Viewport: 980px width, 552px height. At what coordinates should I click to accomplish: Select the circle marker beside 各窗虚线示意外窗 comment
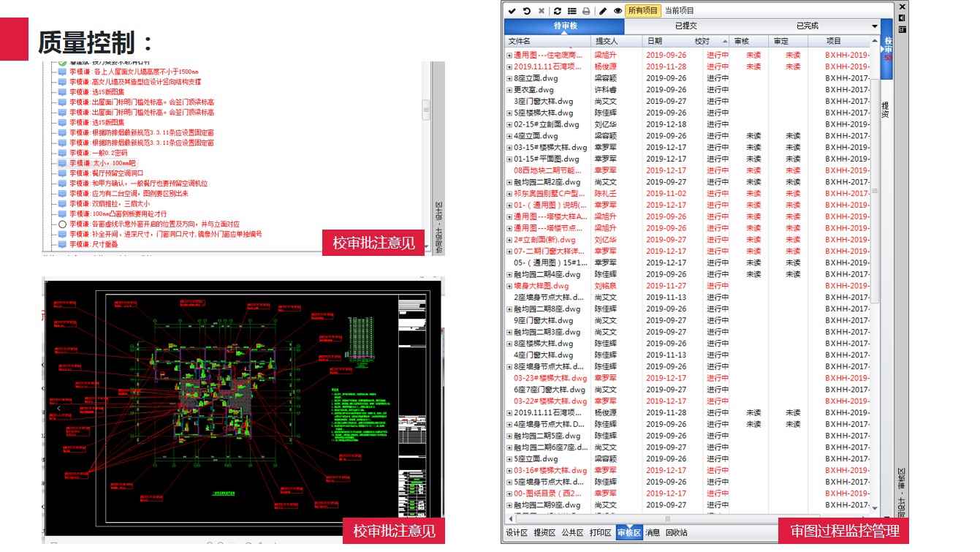(62, 224)
